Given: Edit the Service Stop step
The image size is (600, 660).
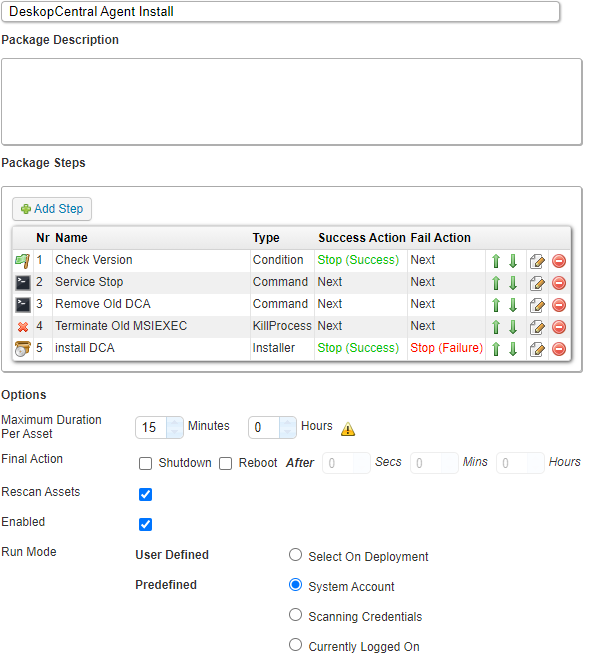Looking at the screenshot, I should (537, 283).
